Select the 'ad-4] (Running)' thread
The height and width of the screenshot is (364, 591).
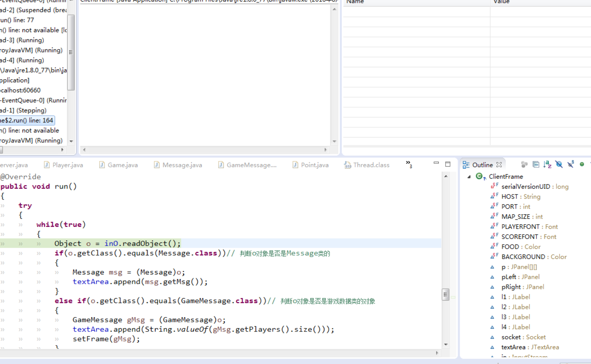(22, 60)
